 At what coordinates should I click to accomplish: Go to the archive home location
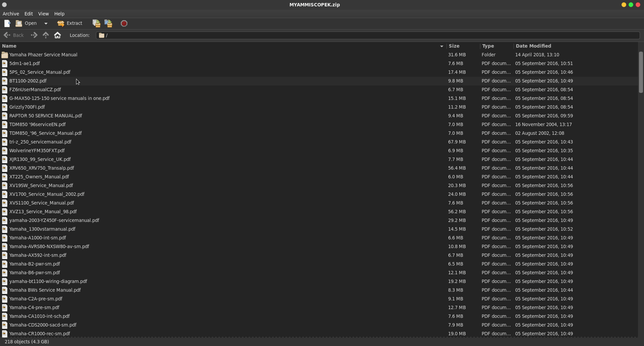pyautogui.click(x=58, y=35)
